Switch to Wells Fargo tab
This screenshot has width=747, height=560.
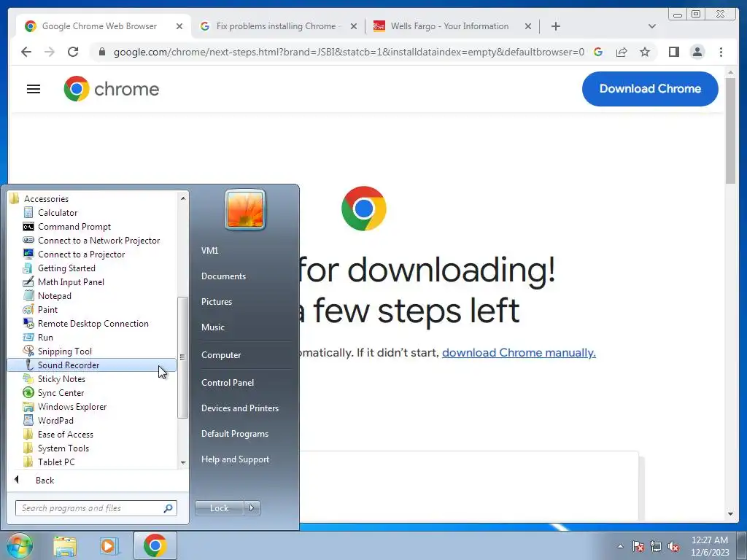tap(449, 26)
